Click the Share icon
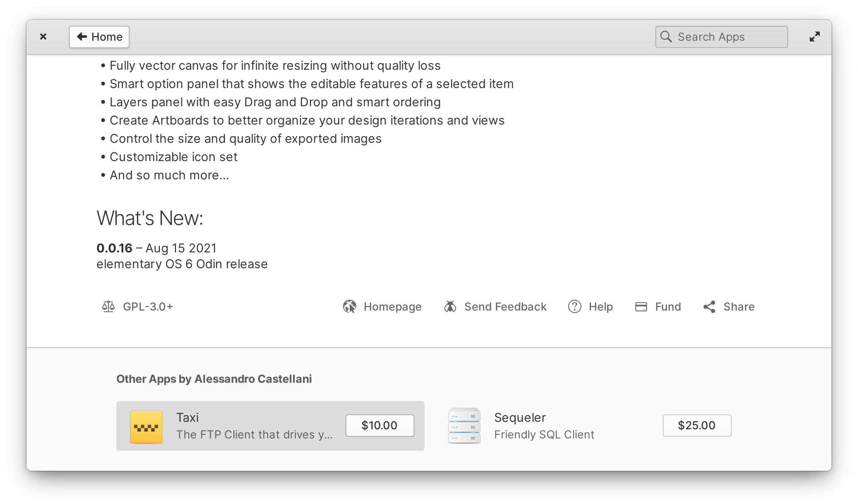Image resolution: width=858 pixels, height=504 pixels. [x=709, y=307]
